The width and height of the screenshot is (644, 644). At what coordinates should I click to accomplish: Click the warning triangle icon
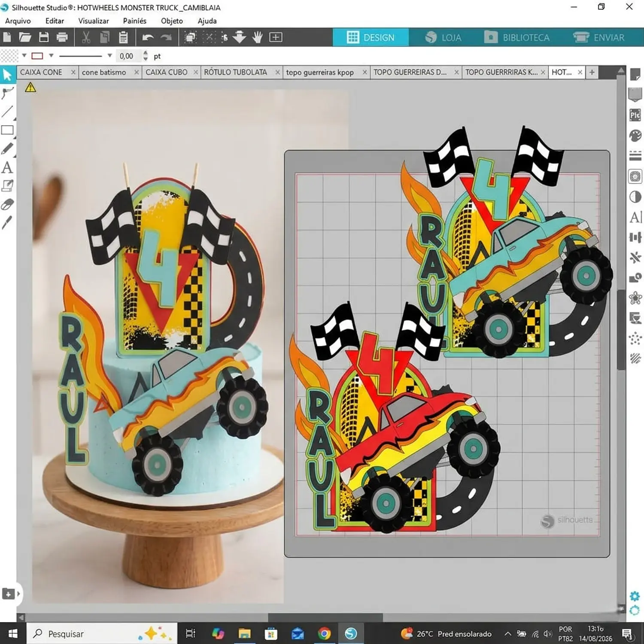[x=30, y=88]
